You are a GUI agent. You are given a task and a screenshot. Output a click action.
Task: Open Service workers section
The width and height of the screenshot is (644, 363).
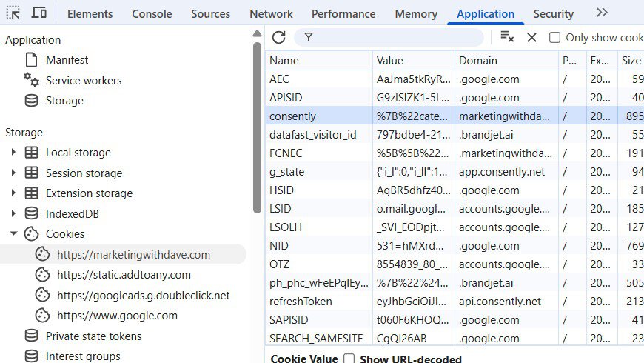pos(84,81)
